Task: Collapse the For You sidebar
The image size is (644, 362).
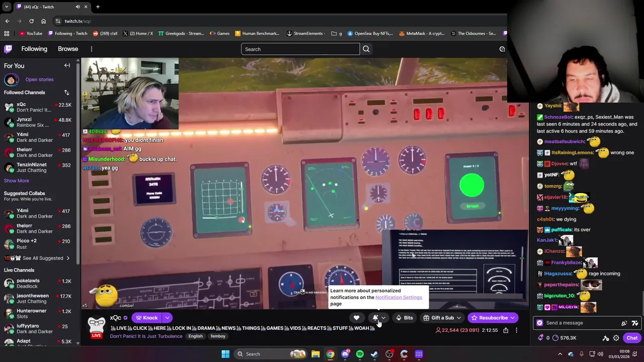Action: pyautogui.click(x=67, y=65)
